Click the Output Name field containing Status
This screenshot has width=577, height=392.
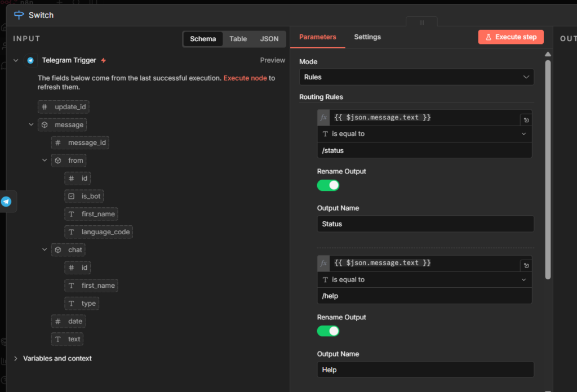click(x=425, y=224)
